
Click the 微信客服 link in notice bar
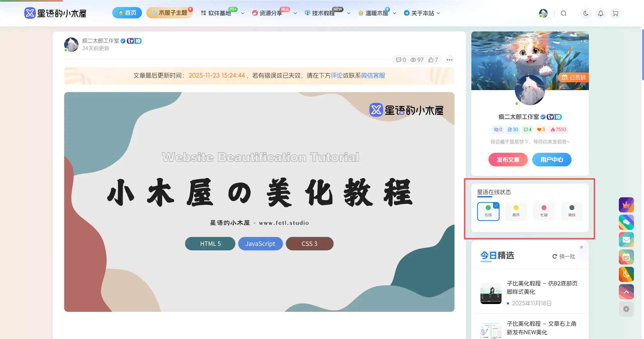click(372, 75)
